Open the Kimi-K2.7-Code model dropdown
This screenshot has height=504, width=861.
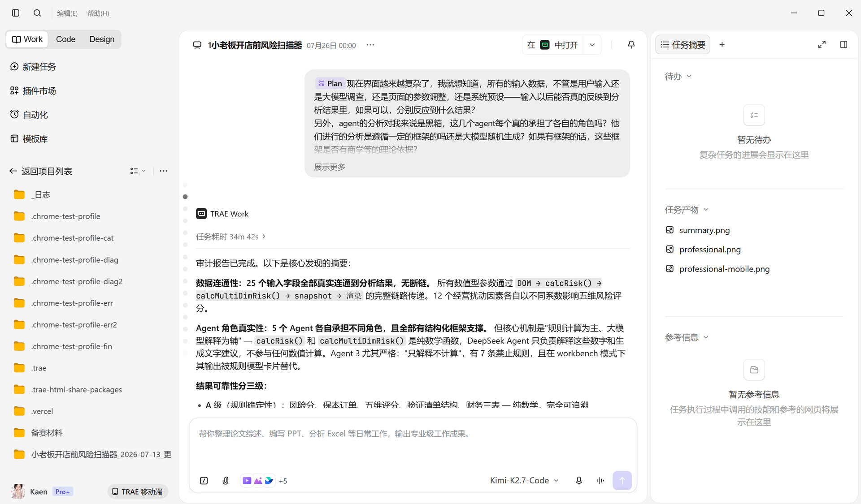(x=524, y=480)
